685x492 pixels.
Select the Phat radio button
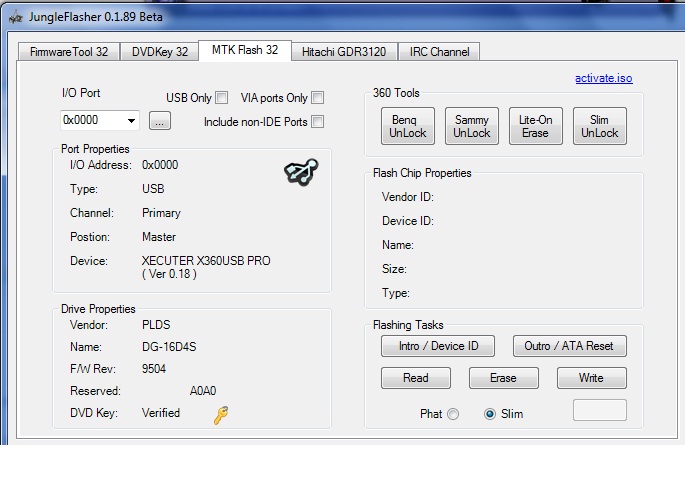coord(453,414)
